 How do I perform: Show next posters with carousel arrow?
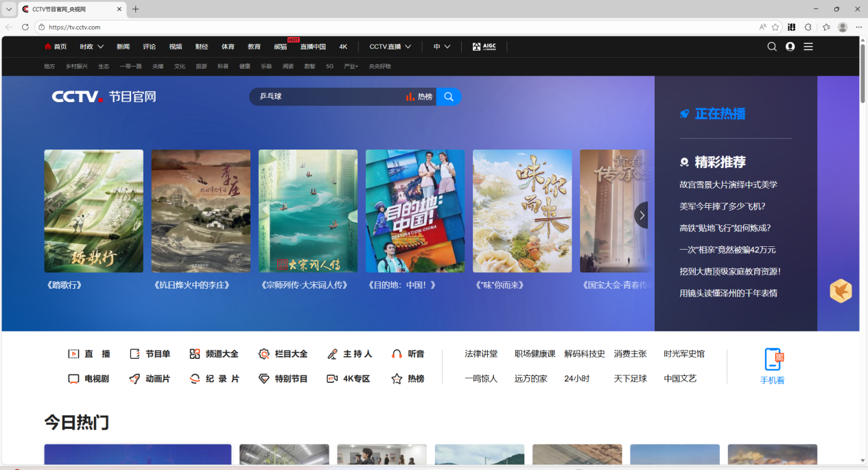(x=642, y=215)
